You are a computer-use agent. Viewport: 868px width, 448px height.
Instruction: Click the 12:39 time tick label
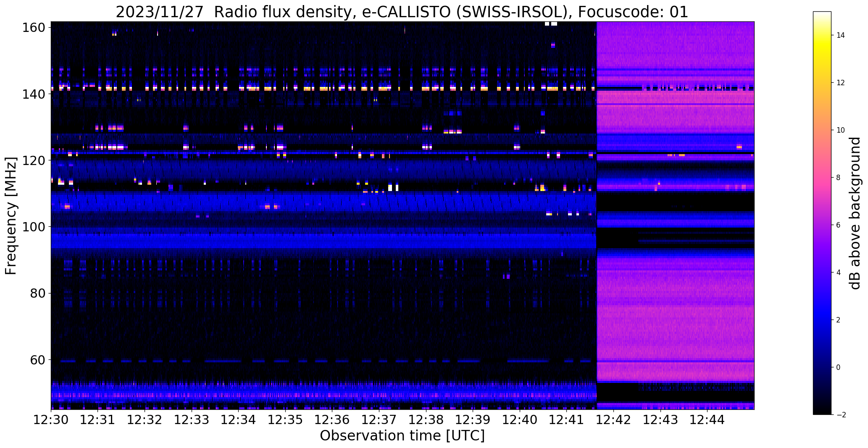pyautogui.click(x=473, y=420)
